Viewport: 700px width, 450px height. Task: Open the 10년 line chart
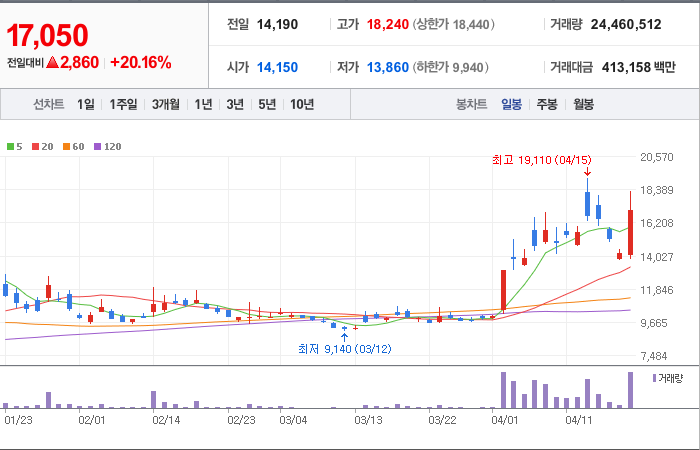302,104
